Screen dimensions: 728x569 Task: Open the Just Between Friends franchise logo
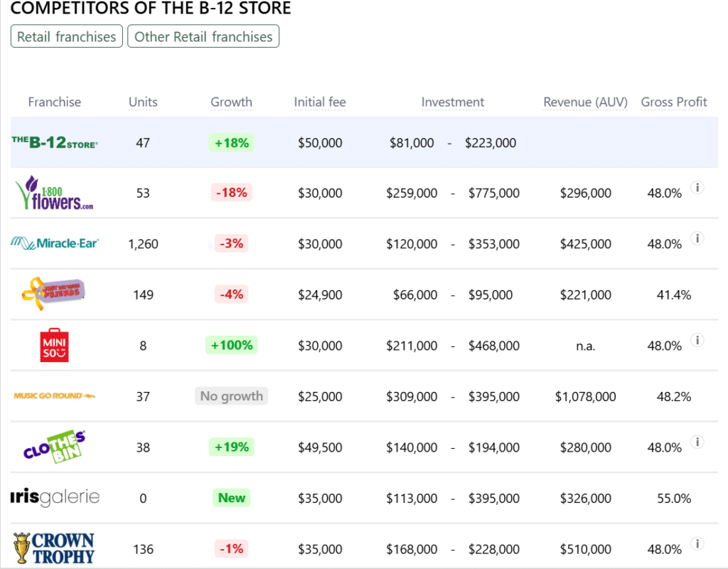pos(53,294)
